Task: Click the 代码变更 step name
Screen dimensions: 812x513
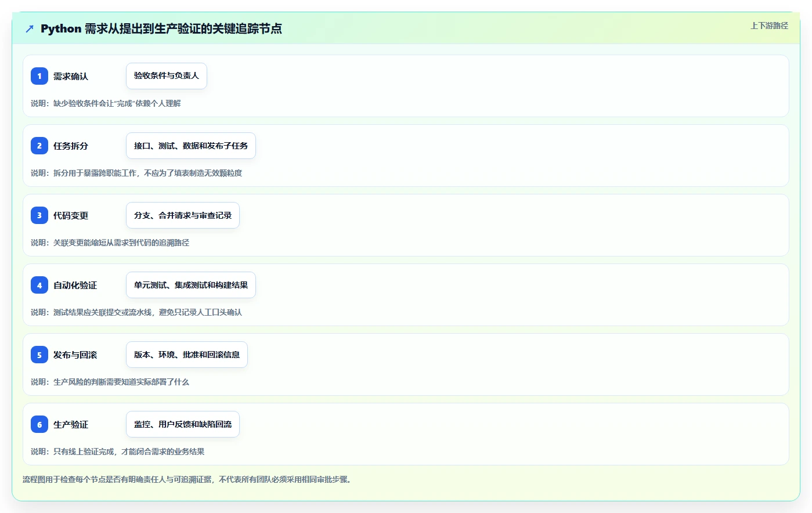Action: tap(71, 215)
